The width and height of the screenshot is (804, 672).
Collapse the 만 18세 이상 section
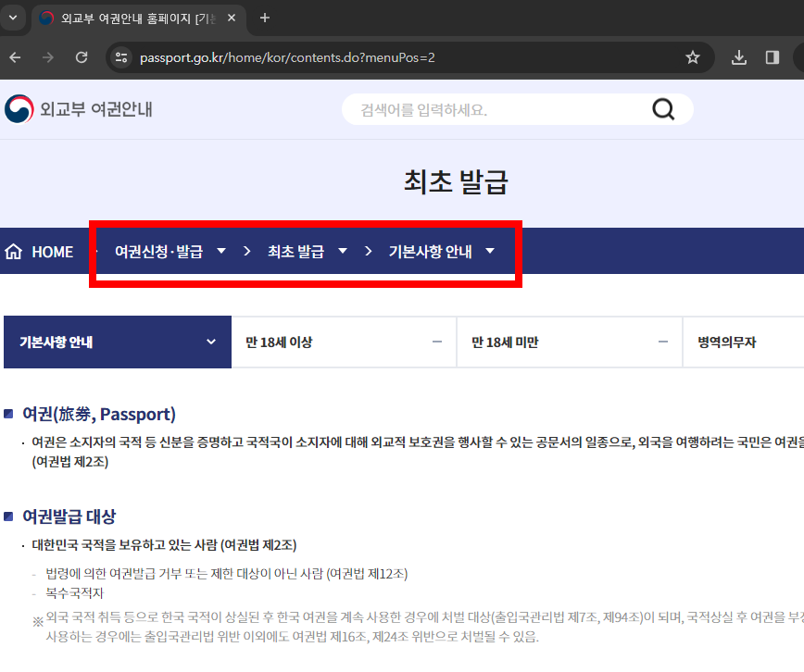[x=436, y=342]
